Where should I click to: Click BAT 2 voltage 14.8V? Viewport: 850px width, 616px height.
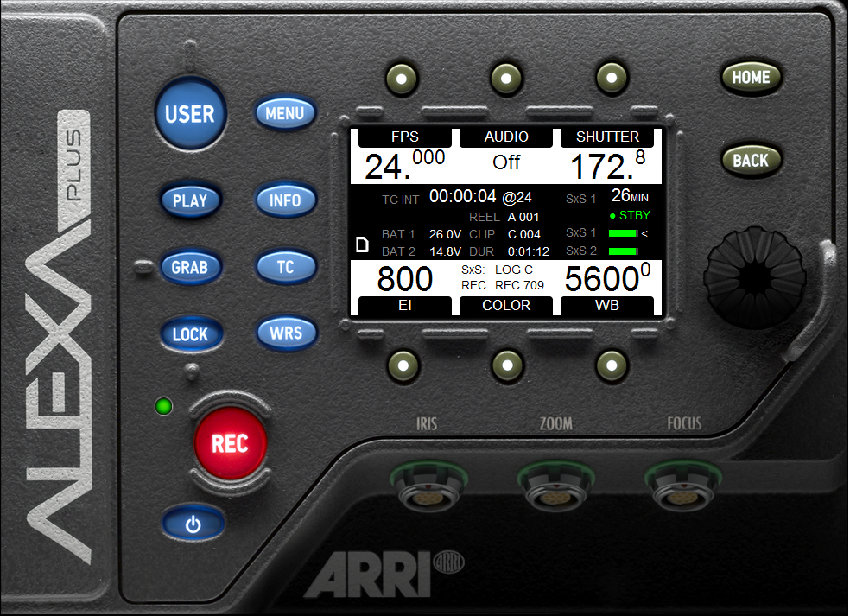tap(445, 251)
